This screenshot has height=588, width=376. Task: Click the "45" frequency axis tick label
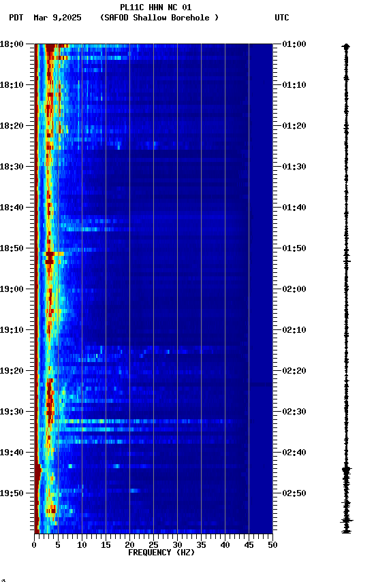pyautogui.click(x=249, y=545)
